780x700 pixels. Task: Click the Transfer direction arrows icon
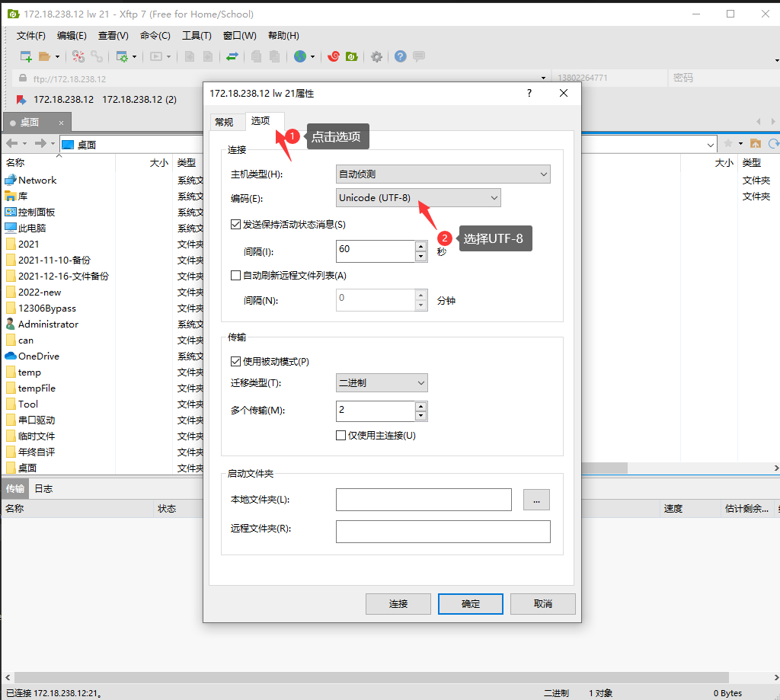(233, 56)
